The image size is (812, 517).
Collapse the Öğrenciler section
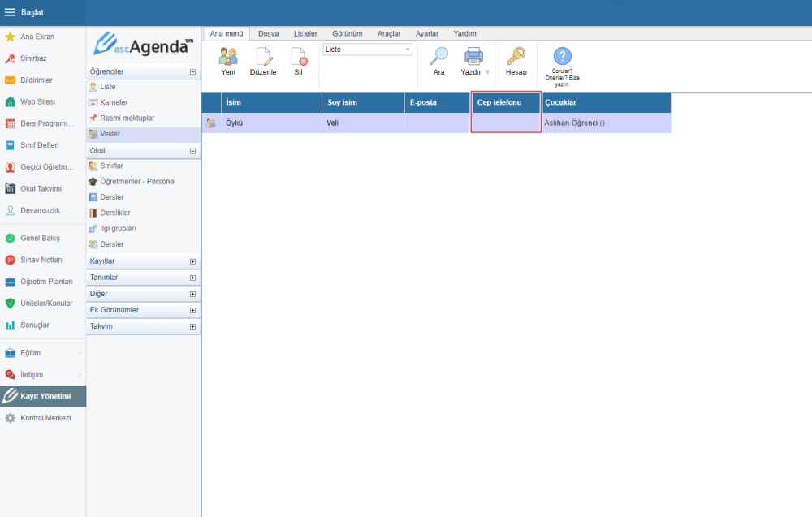point(192,72)
